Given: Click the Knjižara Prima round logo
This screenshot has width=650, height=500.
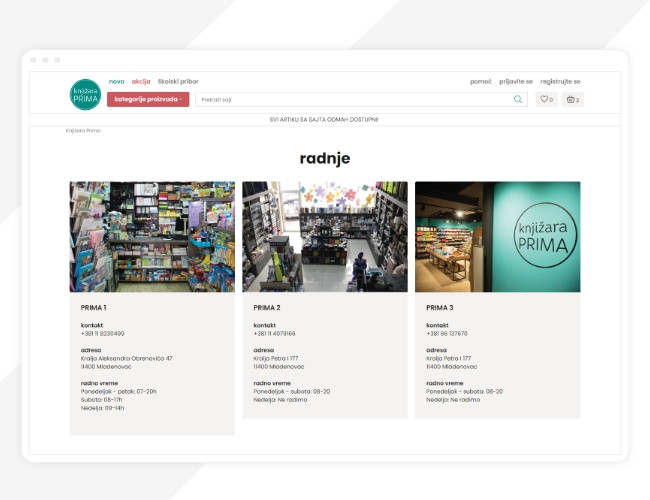Looking at the screenshot, I should point(85,94).
